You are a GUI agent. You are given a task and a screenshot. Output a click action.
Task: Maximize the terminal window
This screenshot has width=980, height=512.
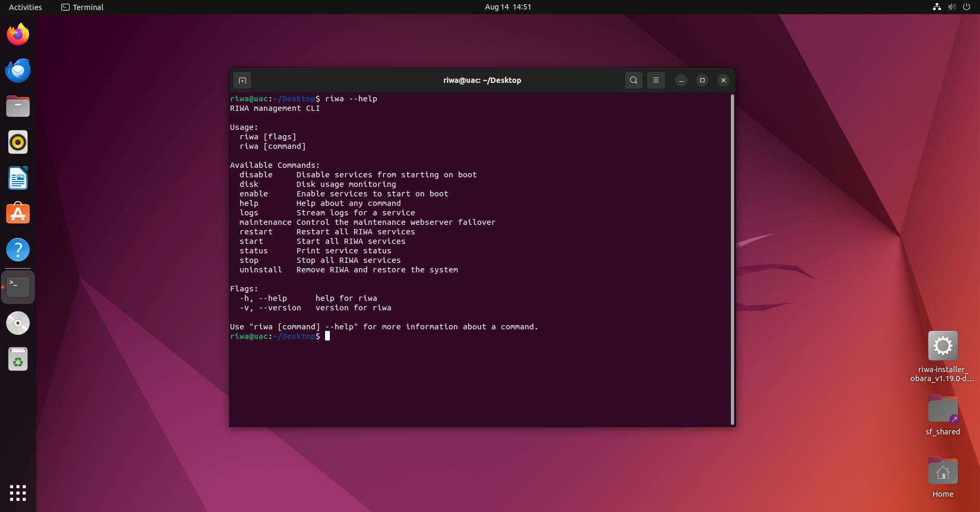[x=702, y=80]
